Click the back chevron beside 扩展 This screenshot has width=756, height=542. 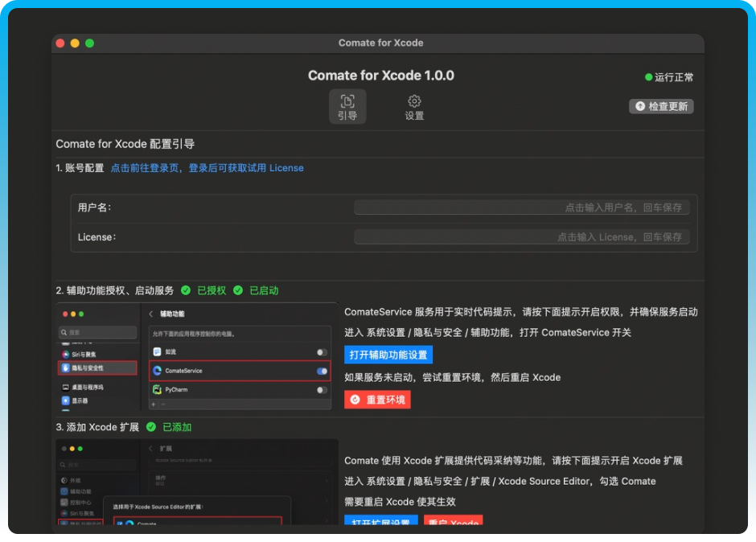[x=150, y=448]
